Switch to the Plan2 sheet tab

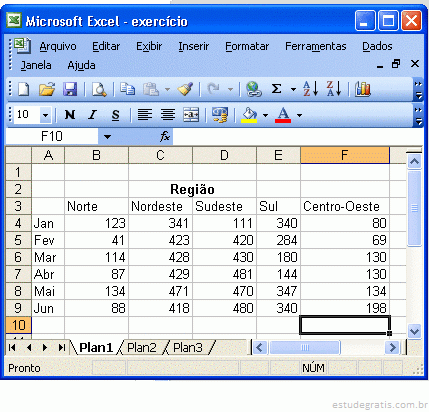142,348
